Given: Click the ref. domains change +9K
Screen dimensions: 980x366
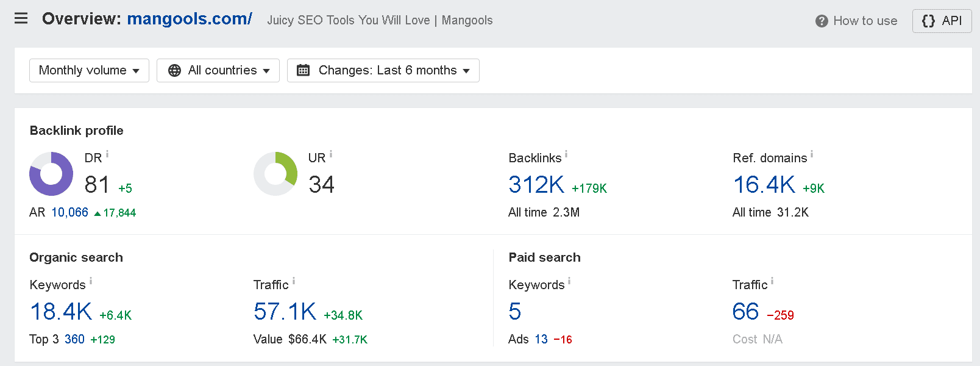Looking at the screenshot, I should click(x=814, y=188).
